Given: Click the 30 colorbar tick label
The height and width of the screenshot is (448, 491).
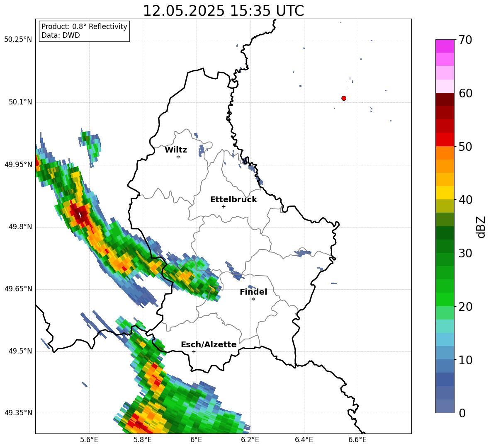Looking at the screenshot, I should [465, 253].
